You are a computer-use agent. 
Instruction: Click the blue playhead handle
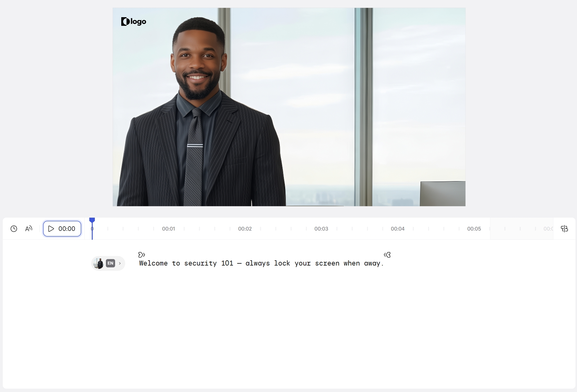[92, 220]
